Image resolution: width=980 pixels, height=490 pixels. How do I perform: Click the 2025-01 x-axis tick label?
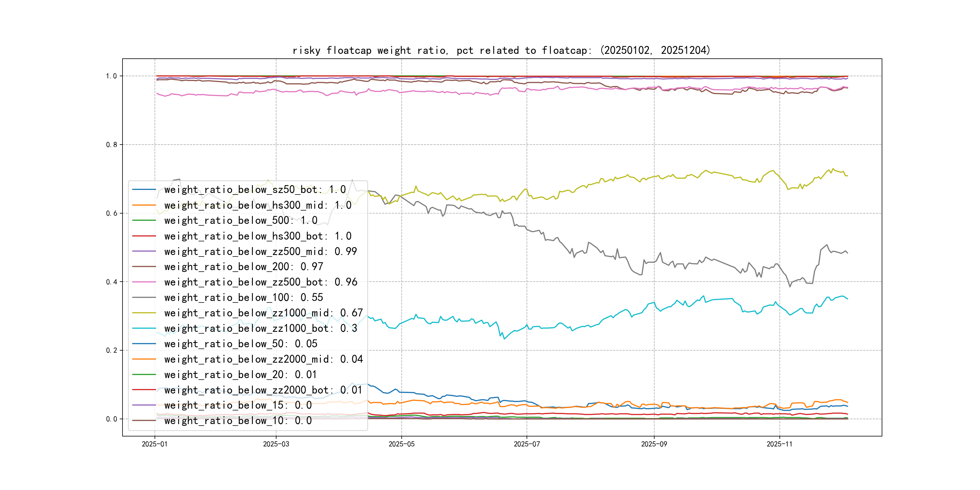[x=155, y=444]
